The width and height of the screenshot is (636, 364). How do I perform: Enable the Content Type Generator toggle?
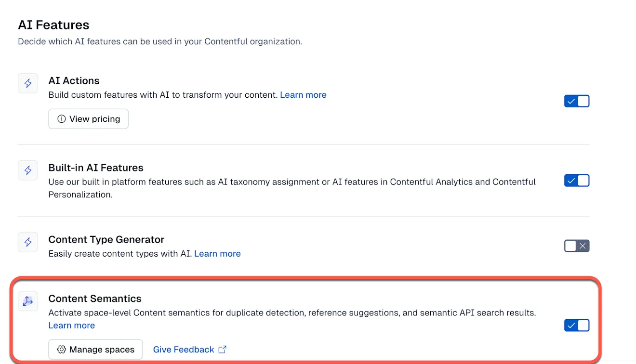click(577, 246)
